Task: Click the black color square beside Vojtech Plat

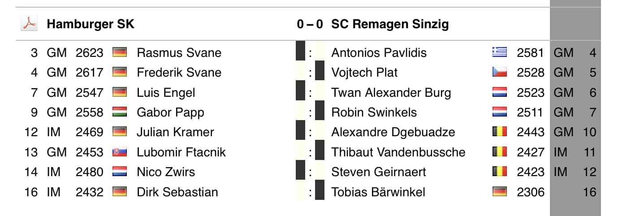Action: (320, 73)
